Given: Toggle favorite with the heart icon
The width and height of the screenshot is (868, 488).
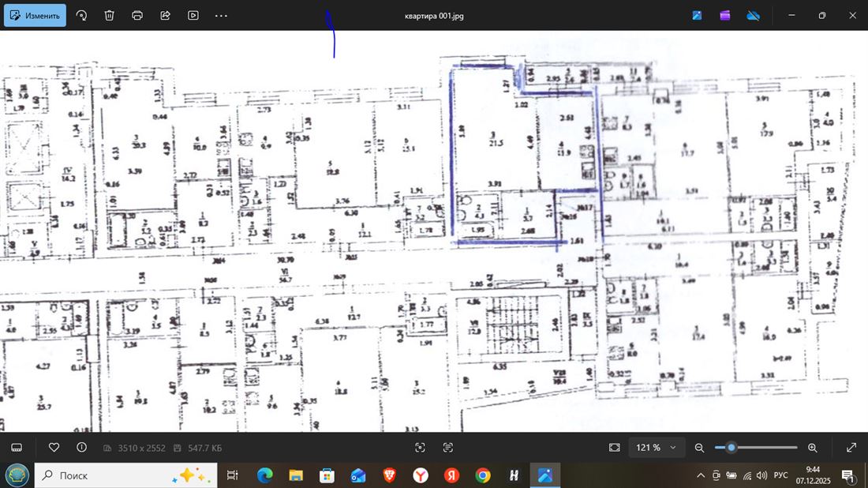Looking at the screenshot, I should coord(54,447).
